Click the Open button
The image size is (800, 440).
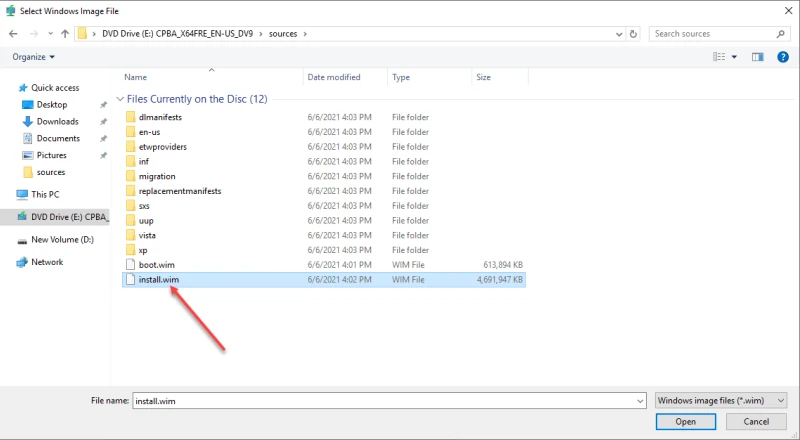coord(686,422)
